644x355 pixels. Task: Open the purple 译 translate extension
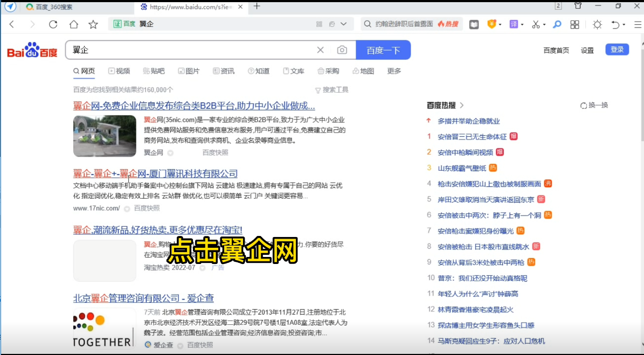click(x=514, y=24)
